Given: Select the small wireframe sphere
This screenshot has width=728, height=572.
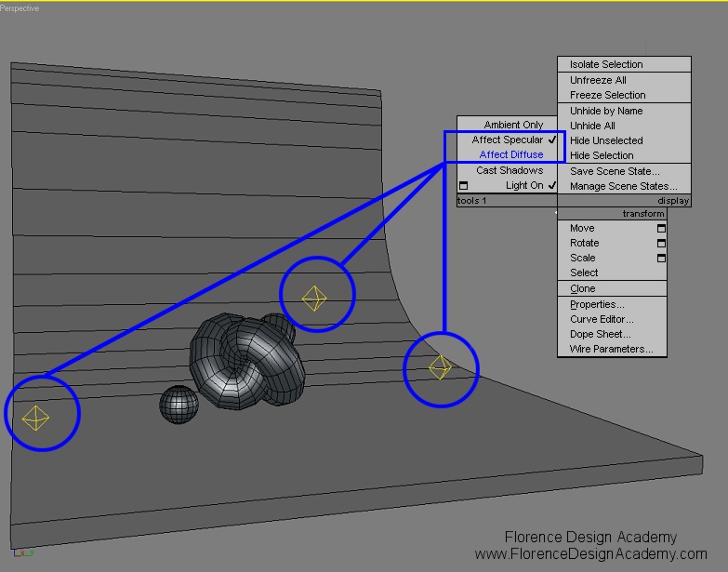Looking at the screenshot, I should point(179,405).
